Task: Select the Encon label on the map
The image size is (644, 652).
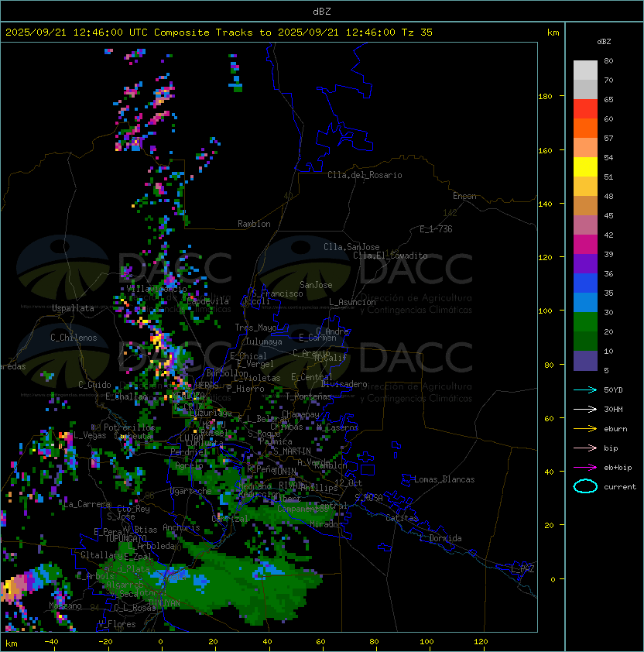Action: pos(464,196)
